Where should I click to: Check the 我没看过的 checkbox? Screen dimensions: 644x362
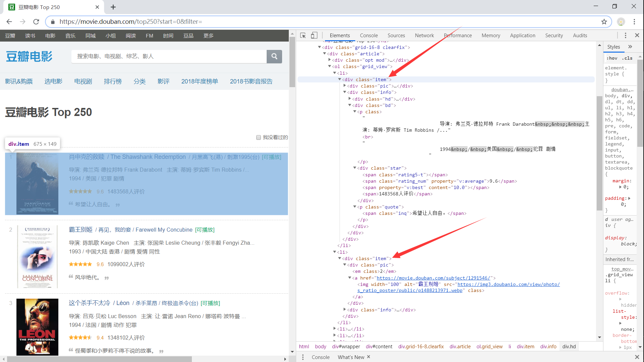(258, 137)
